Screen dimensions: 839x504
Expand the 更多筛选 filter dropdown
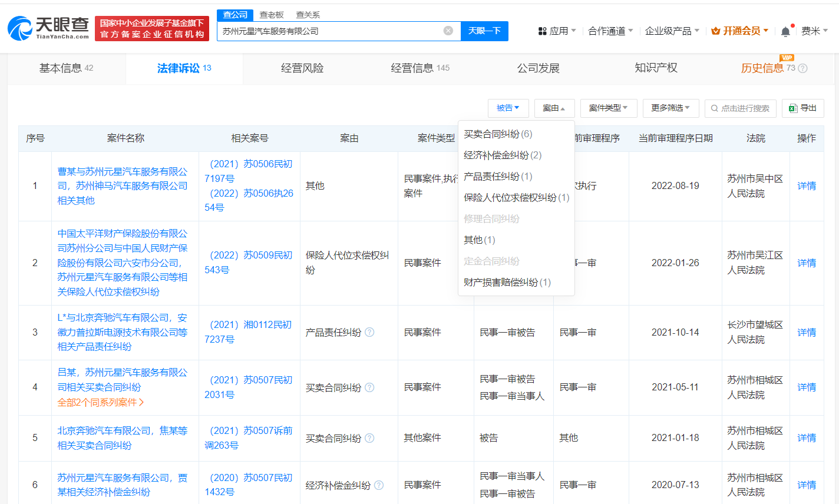click(670, 108)
